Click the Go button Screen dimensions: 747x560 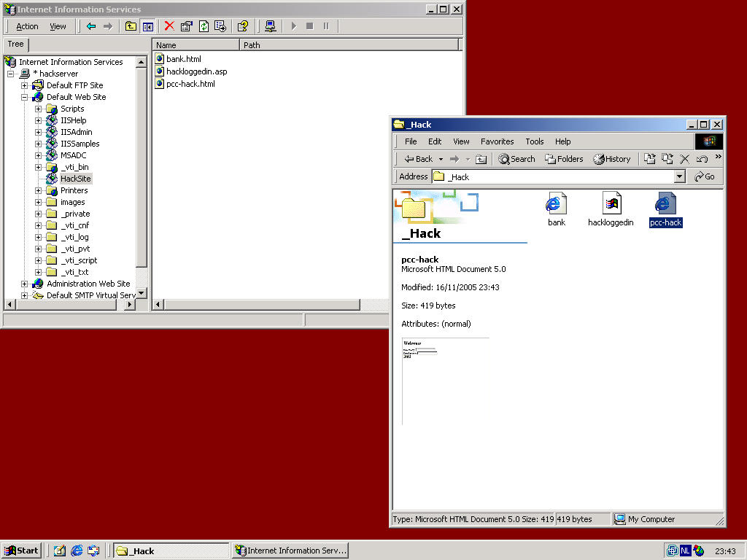coord(705,176)
